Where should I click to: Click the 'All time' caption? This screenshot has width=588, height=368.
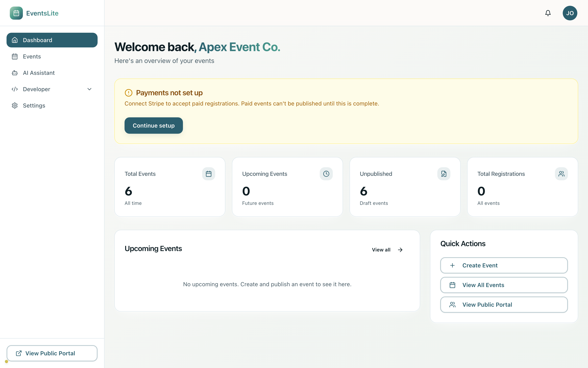coord(133,203)
